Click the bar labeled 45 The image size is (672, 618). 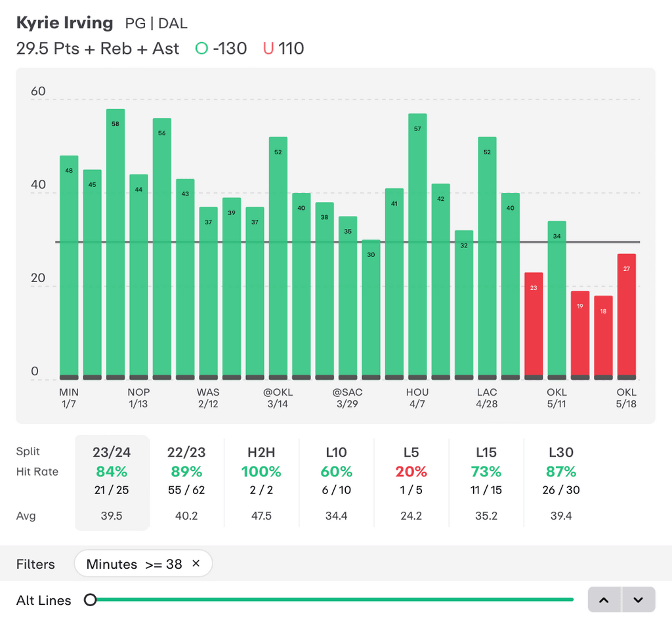(x=92, y=275)
